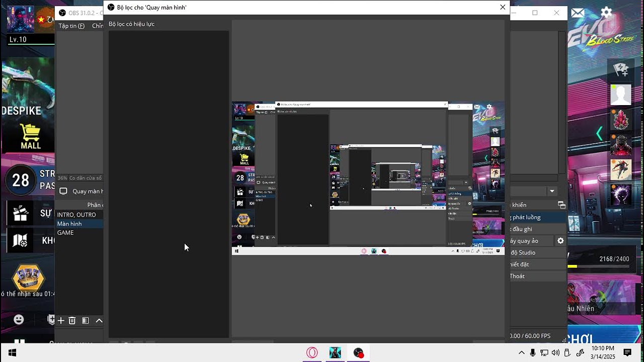
Task: Click the player avatar at top left
Action: [x=21, y=19]
